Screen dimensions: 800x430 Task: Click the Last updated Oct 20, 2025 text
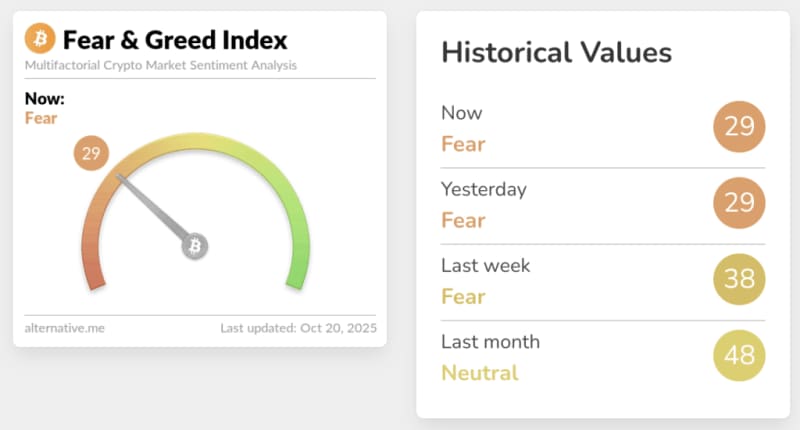(x=299, y=328)
